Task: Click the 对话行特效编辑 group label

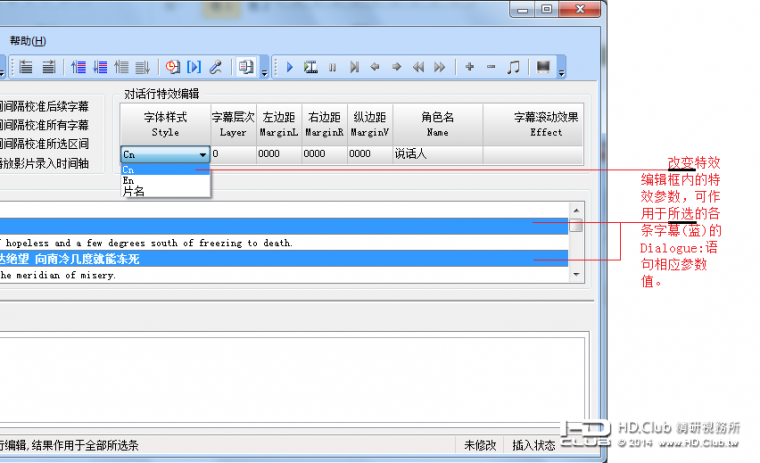Action: 161,94
